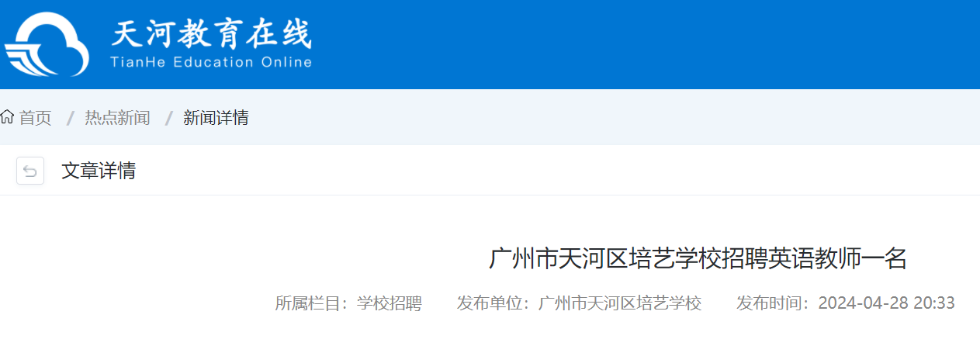Select the 新闻详情 breadcrumb item
The width and height of the screenshot is (980, 339).
pyautogui.click(x=216, y=118)
